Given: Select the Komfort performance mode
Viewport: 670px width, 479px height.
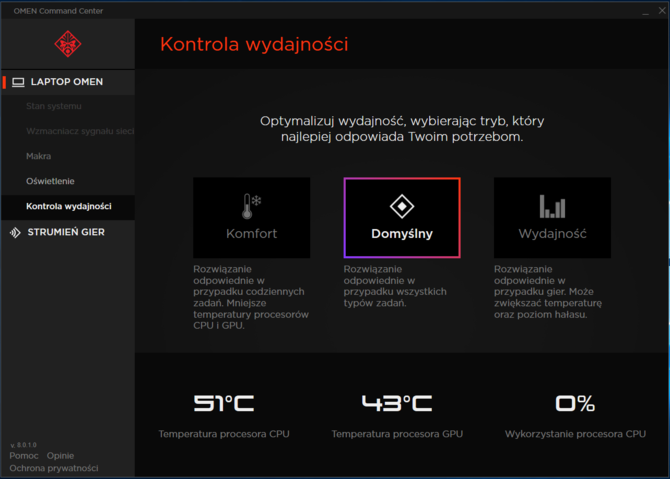Looking at the screenshot, I should [252, 217].
